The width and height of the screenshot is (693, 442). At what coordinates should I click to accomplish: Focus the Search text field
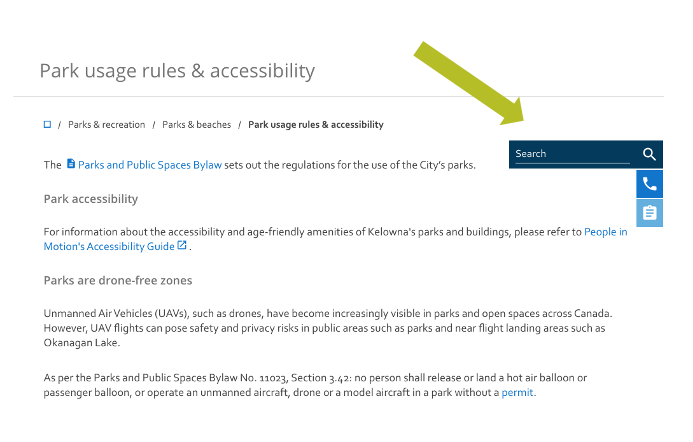click(x=572, y=154)
